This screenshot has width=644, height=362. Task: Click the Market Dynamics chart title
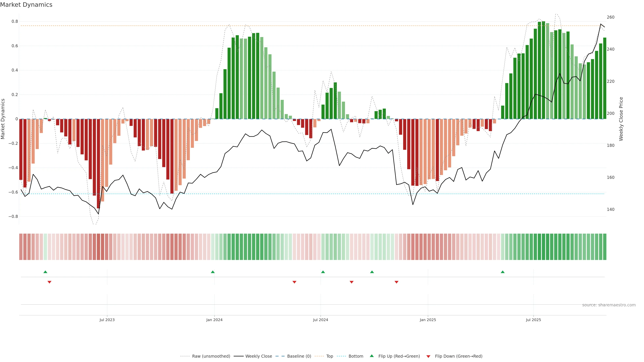[26, 5]
